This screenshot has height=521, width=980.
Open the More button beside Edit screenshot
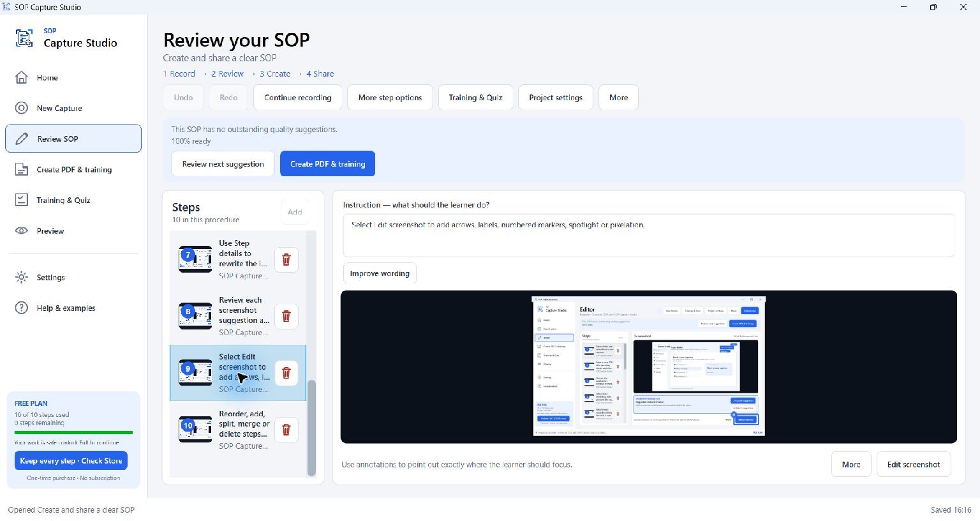coord(851,465)
